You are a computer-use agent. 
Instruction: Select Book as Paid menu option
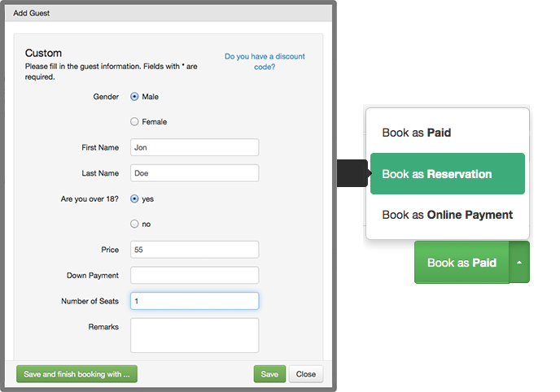click(x=416, y=133)
